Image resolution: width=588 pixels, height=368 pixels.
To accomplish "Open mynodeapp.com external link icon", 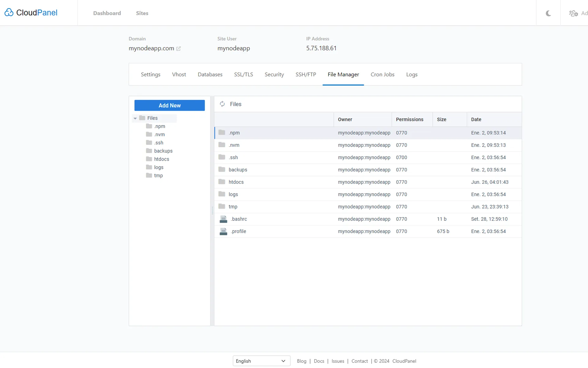I will click(179, 48).
